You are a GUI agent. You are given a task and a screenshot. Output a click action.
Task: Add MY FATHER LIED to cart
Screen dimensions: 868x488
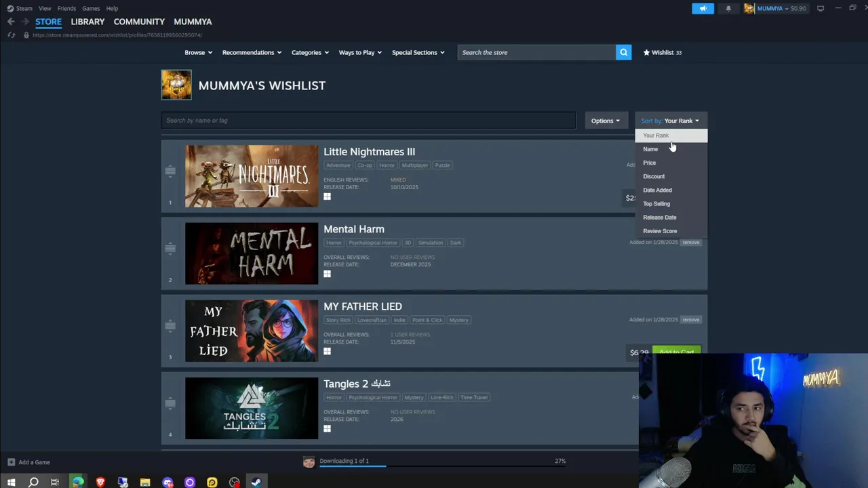tap(676, 351)
